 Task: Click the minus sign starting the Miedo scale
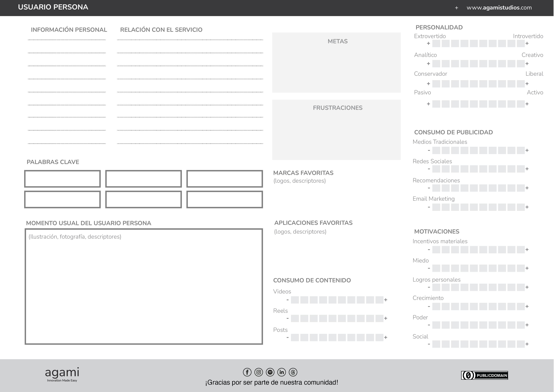click(429, 268)
